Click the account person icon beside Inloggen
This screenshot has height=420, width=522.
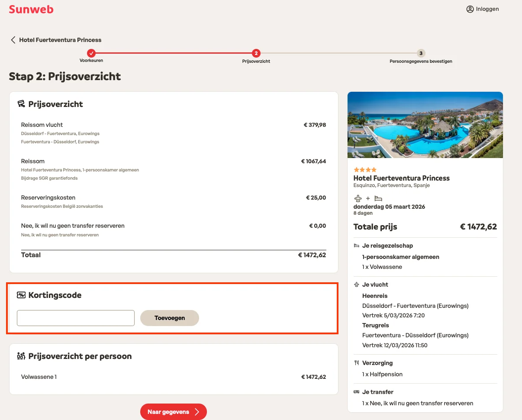tap(470, 9)
